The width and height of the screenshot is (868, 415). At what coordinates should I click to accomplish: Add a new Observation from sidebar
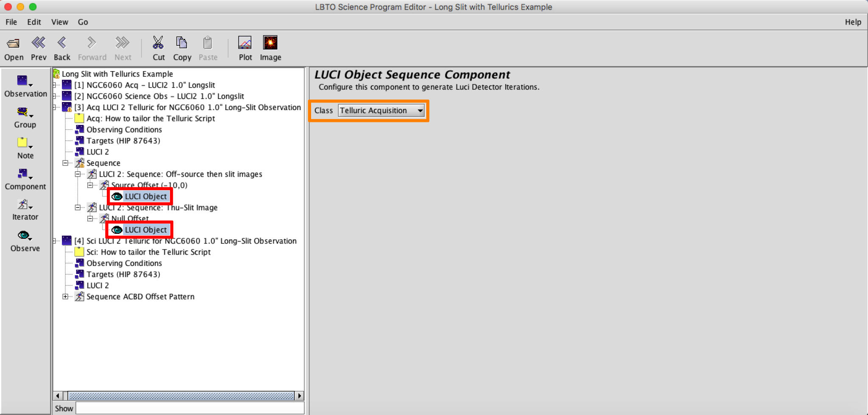point(25,86)
